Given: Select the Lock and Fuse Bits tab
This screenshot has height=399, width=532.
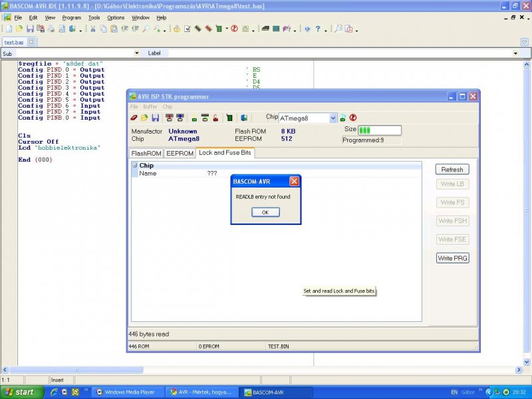Looking at the screenshot, I should coord(225,153).
